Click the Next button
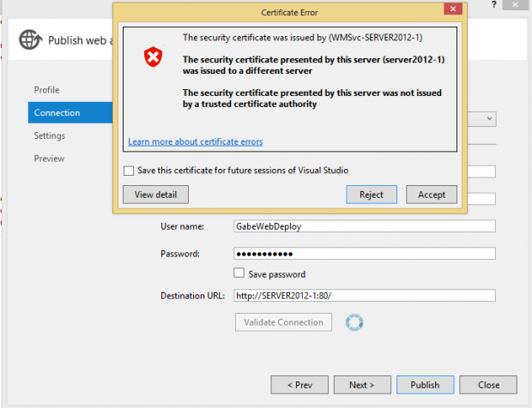 tap(362, 385)
